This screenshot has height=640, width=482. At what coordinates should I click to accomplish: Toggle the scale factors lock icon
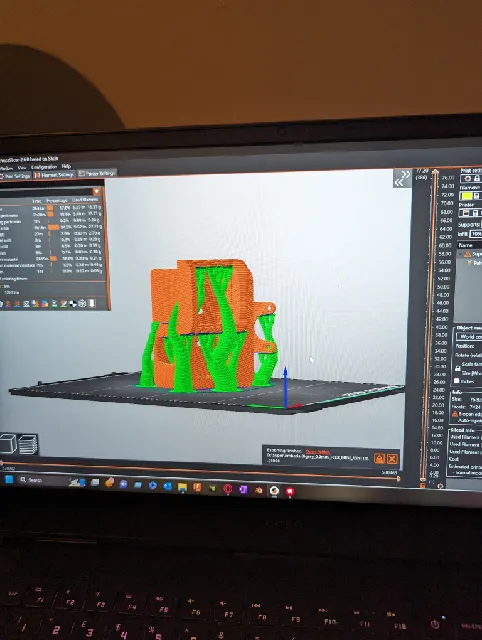[x=458, y=369]
